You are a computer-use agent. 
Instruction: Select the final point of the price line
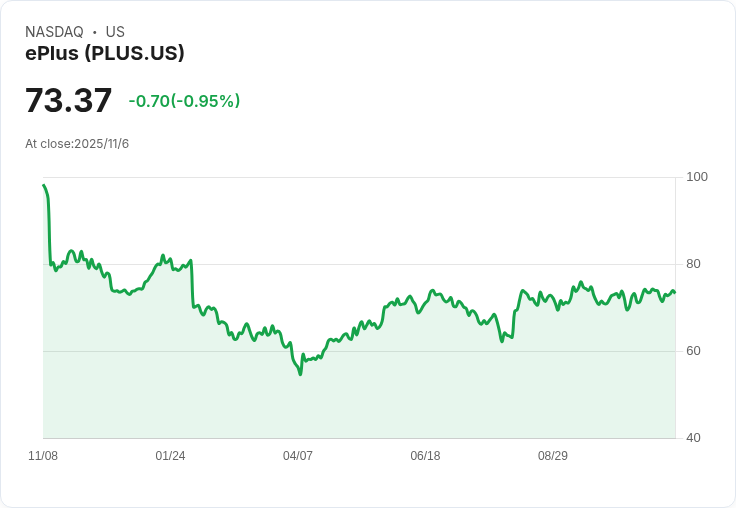674,292
